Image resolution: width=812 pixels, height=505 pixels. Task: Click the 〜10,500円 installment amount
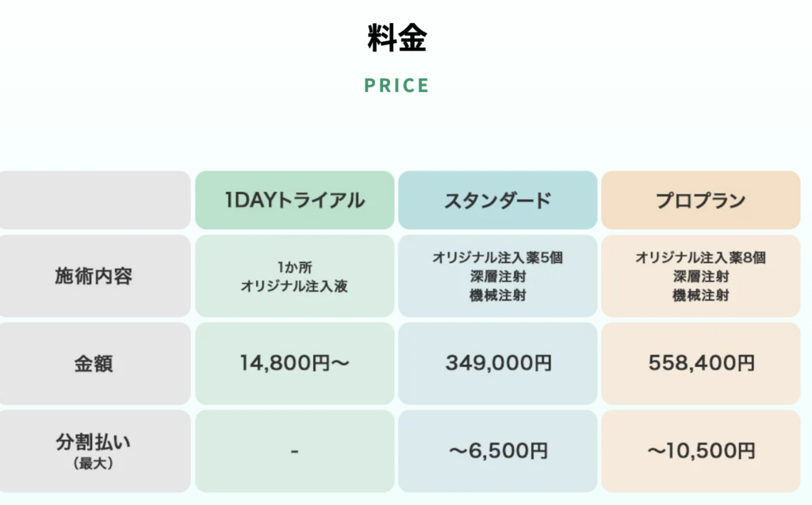[x=700, y=452]
